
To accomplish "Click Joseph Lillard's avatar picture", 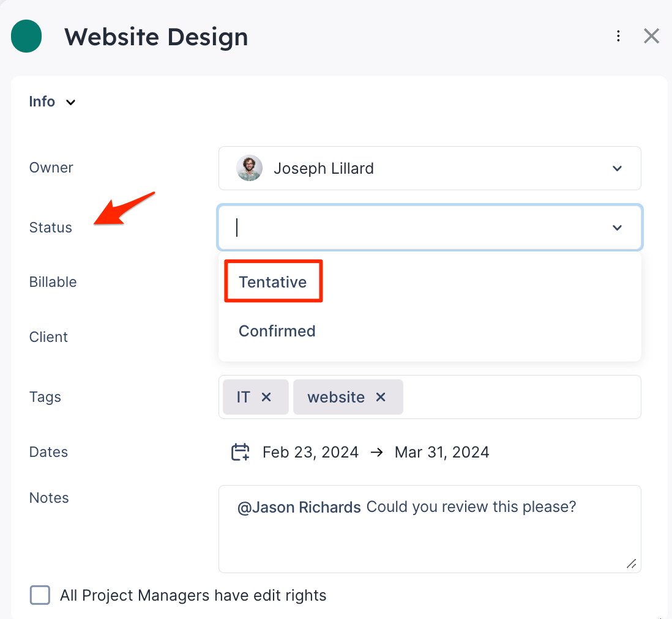I will tap(250, 168).
